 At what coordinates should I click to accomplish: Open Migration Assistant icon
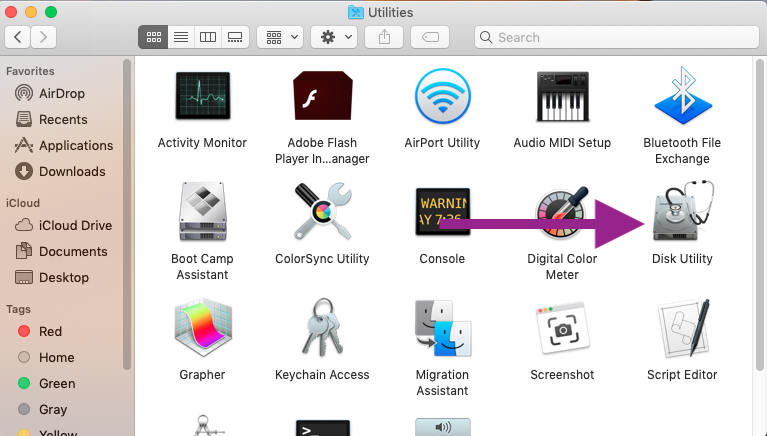443,328
